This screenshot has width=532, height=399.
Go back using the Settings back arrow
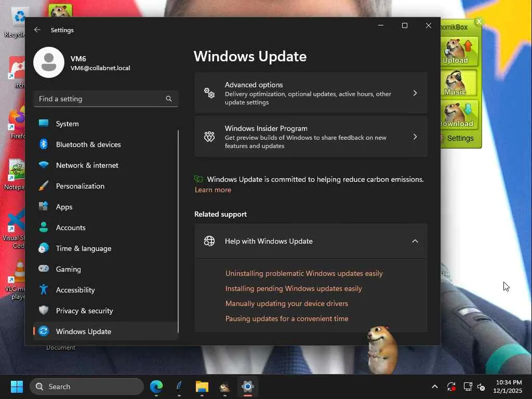click(37, 30)
